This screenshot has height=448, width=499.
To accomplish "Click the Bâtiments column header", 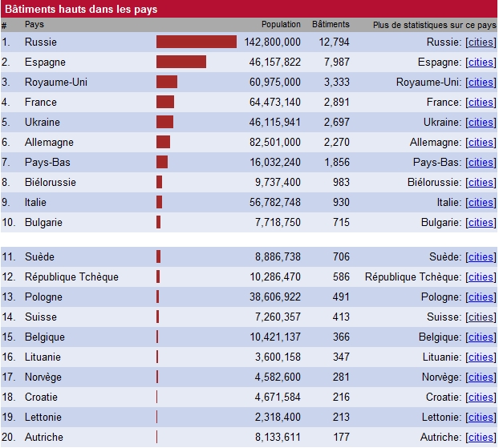I will [331, 24].
